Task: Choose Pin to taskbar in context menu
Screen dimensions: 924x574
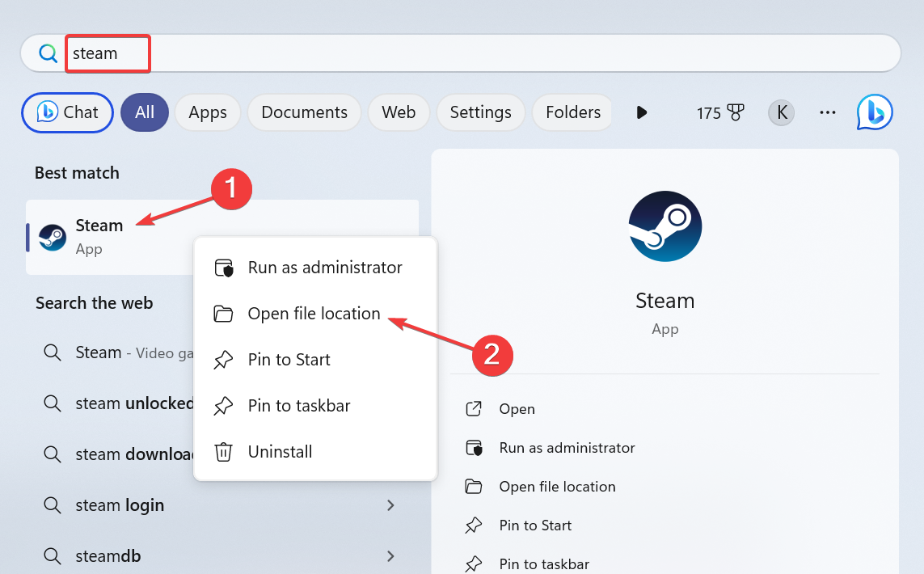Action: click(x=315, y=406)
